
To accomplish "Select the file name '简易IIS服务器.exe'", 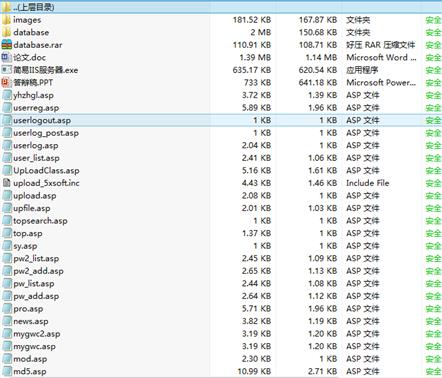I will pos(46,70).
